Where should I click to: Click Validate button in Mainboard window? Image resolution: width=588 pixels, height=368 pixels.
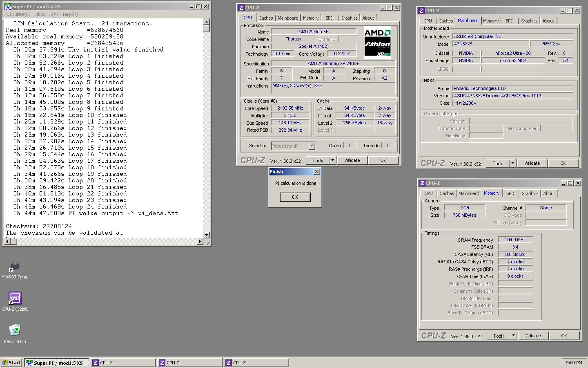pyautogui.click(x=532, y=163)
